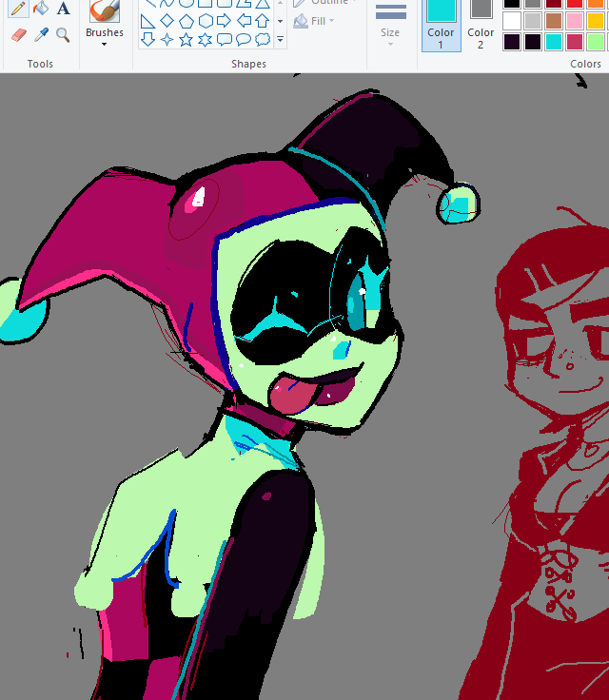Viewport: 609px width, 700px height.
Task: Select the Pencil tool
Action: point(18,8)
